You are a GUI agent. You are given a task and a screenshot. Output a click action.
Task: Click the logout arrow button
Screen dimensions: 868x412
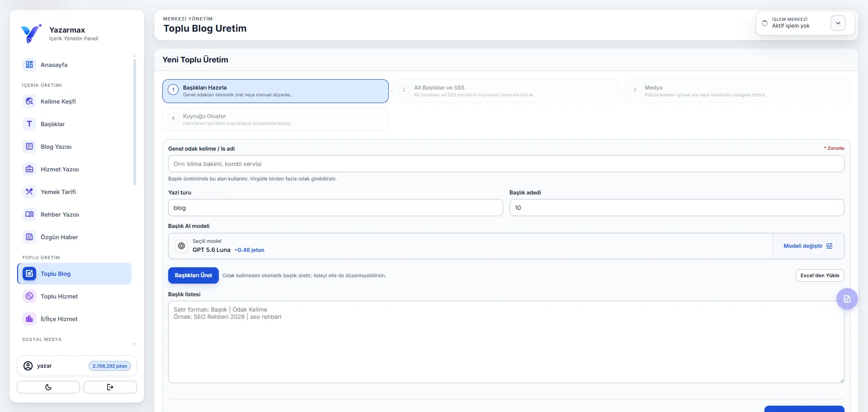pyautogui.click(x=110, y=387)
